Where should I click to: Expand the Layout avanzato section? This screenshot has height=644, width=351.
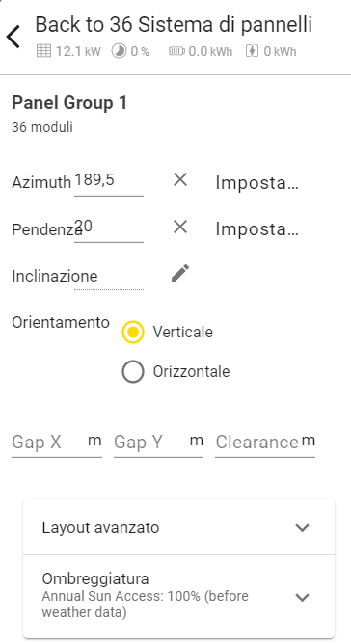[178, 527]
